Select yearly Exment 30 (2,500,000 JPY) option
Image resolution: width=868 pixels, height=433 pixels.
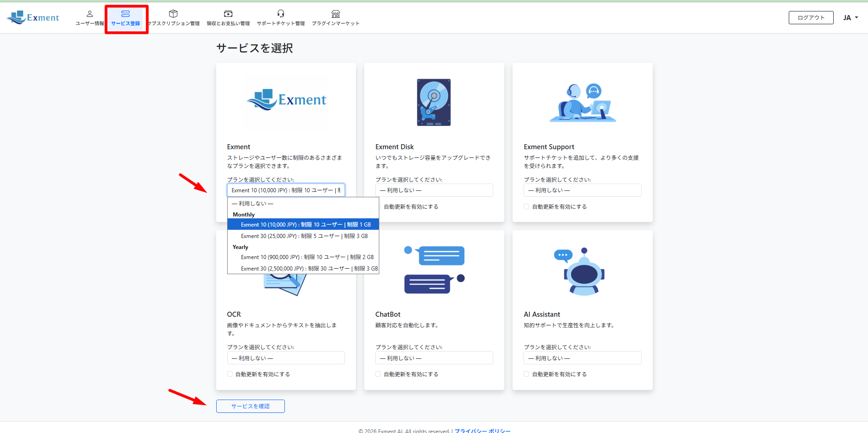303,268
